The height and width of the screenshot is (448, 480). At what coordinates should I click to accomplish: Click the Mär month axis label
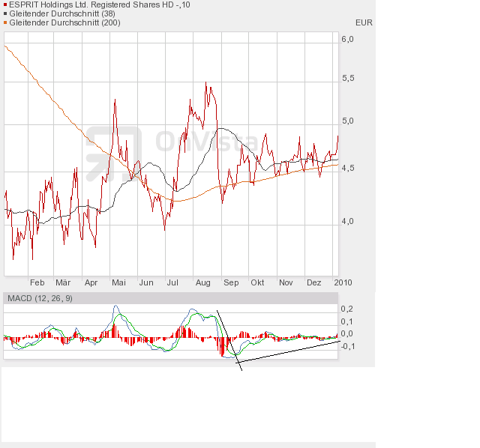coord(63,282)
